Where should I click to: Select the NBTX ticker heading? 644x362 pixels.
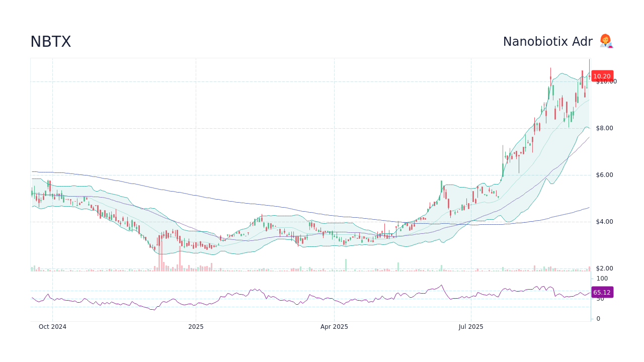coord(50,41)
